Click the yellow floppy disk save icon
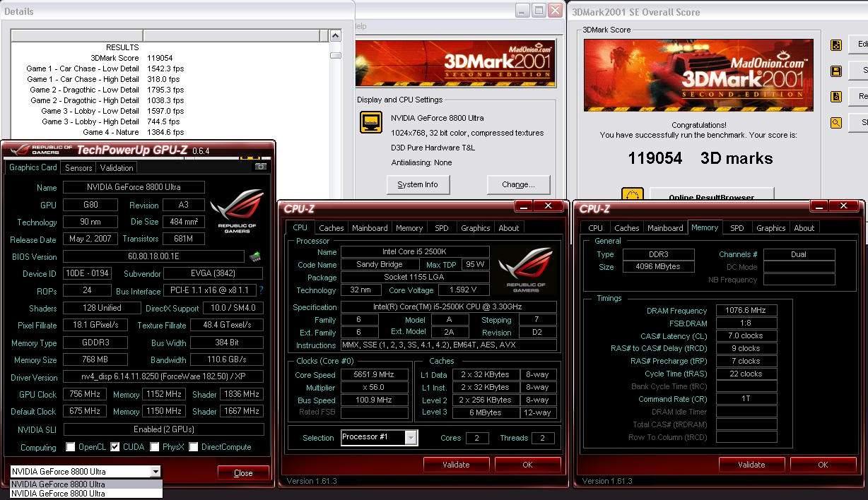This screenshot has width=868, height=500. click(x=836, y=71)
